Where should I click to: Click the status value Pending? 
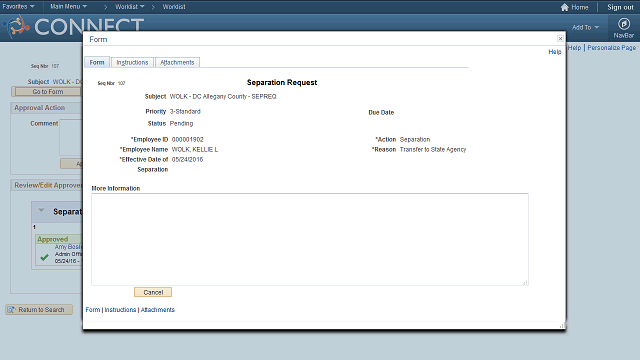coord(181,124)
